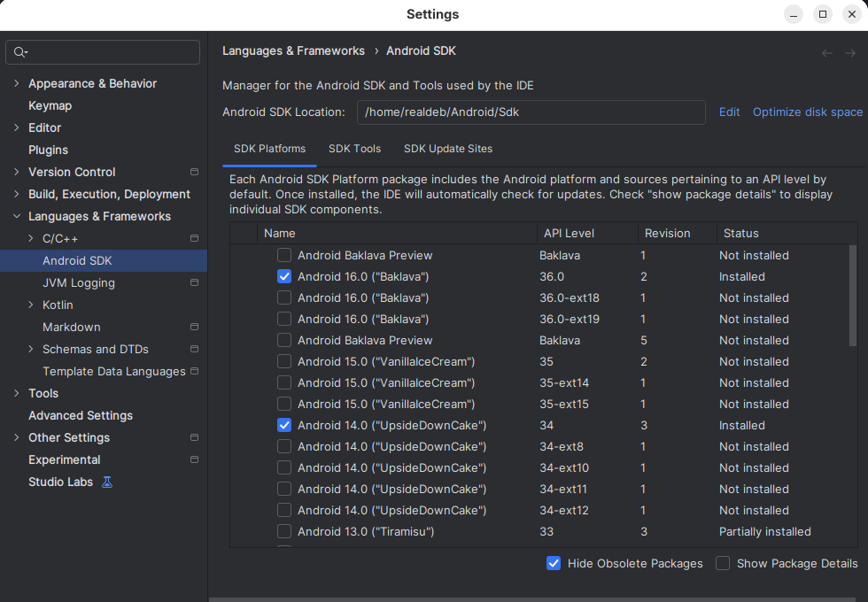Click project-level icon beside Markdown
This screenshot has height=602, width=868.
[194, 327]
